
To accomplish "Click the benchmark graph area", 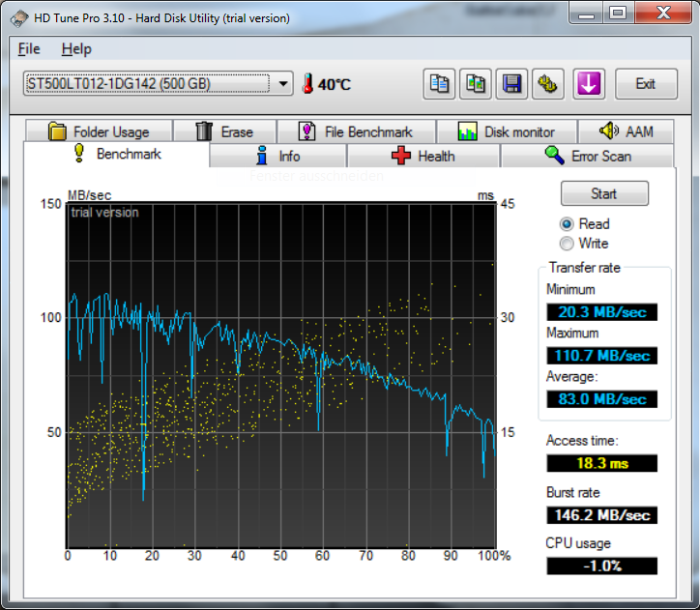I will tap(280, 375).
